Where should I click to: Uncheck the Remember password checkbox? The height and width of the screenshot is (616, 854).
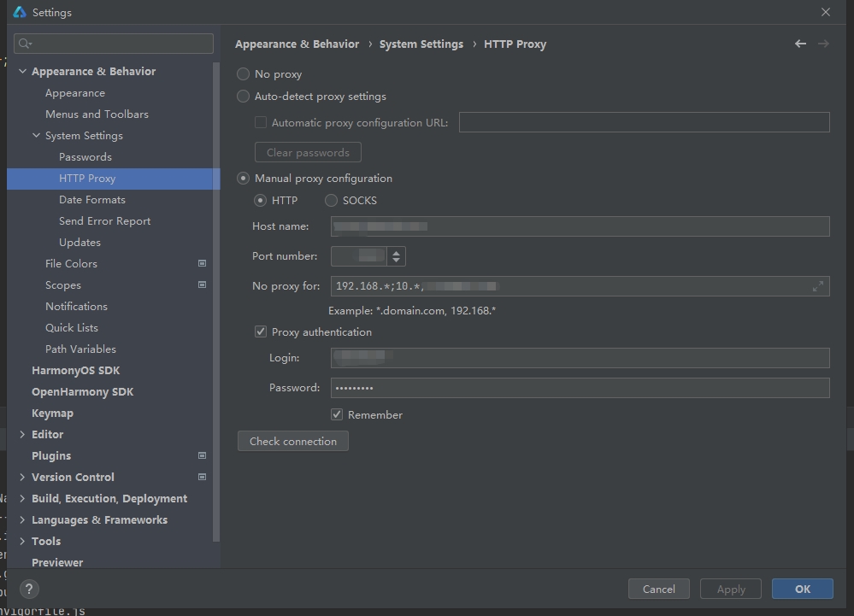(x=337, y=414)
